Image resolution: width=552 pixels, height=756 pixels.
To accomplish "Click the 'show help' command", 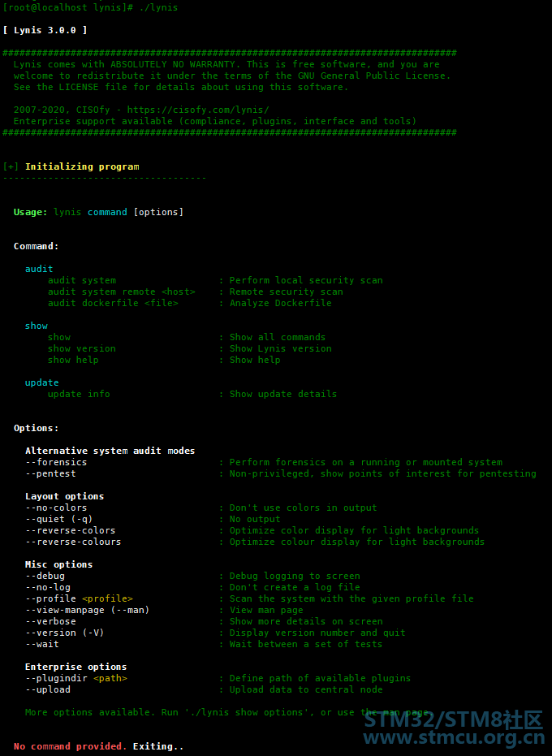I will [x=73, y=361].
